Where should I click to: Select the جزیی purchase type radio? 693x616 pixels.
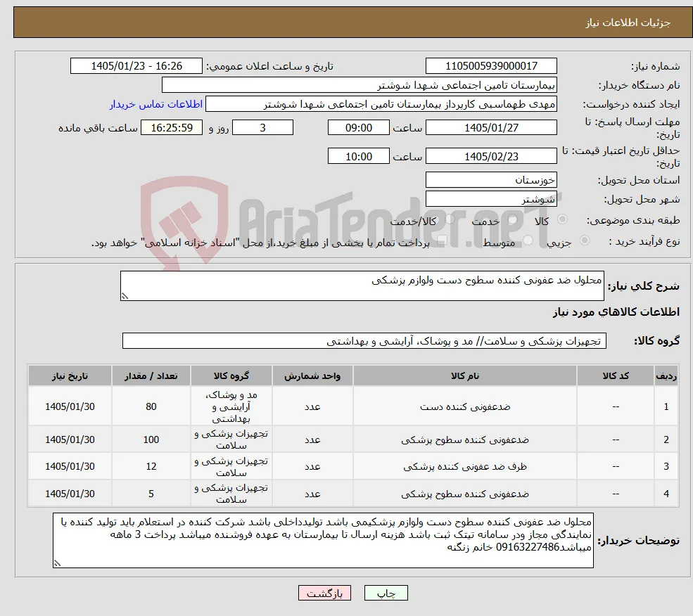(584, 240)
